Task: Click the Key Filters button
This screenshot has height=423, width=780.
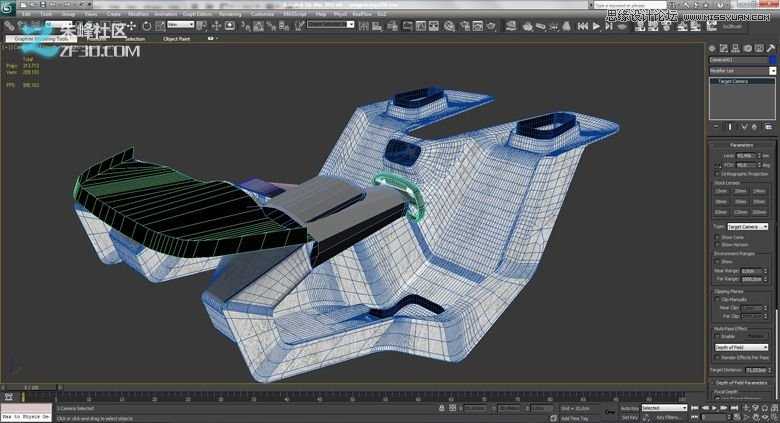Action: 668,417
